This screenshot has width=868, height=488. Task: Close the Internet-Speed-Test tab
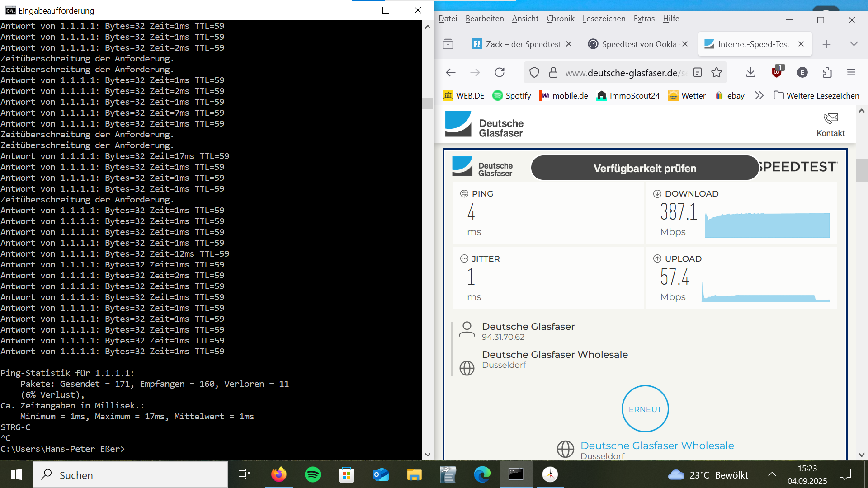801,44
